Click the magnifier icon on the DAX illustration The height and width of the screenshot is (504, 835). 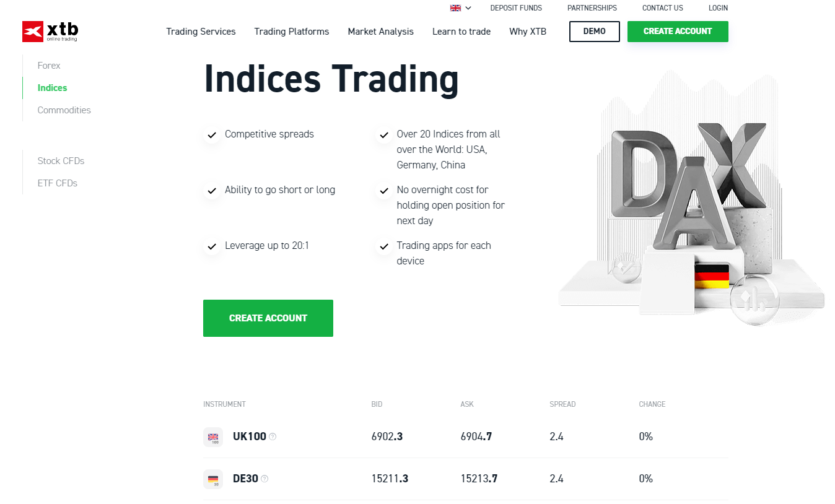pyautogui.click(x=754, y=299)
